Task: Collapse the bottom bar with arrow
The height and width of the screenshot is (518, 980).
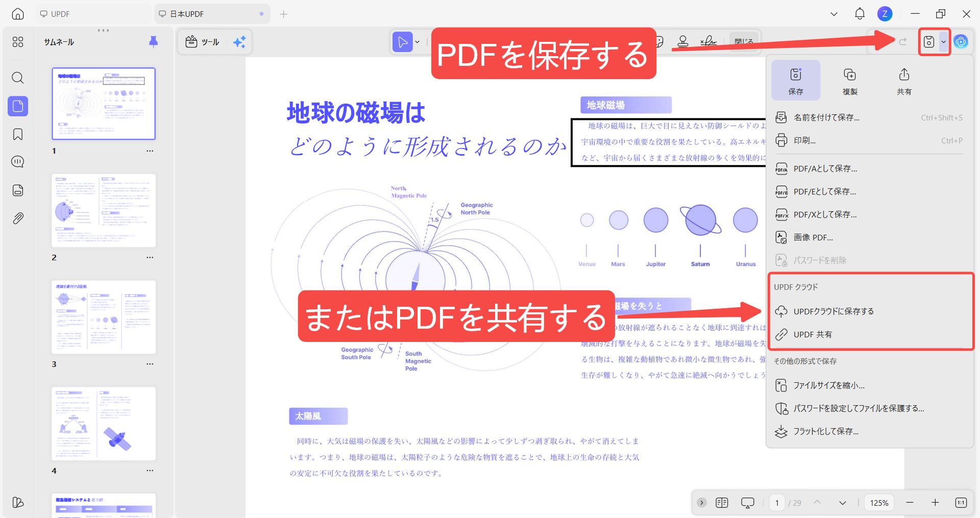Action: [702, 503]
